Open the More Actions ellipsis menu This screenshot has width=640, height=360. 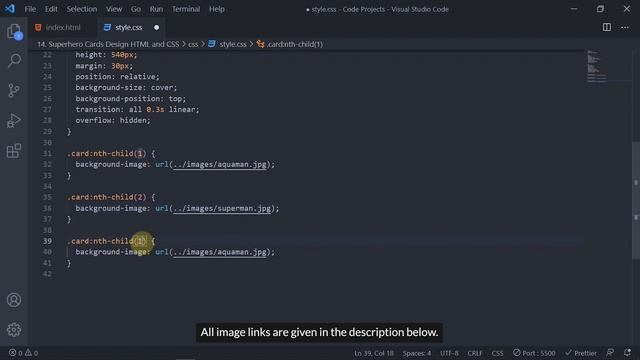point(625,27)
